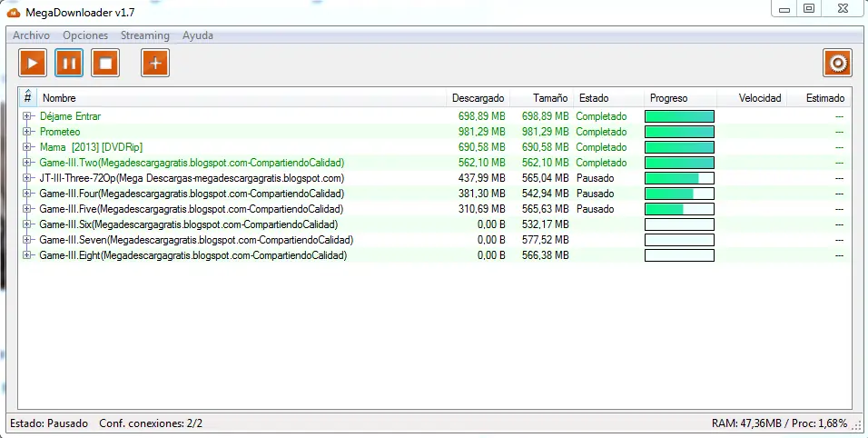Click the empty progress bar of Game-III.Six
This screenshot has width=868, height=438.
[x=679, y=224]
